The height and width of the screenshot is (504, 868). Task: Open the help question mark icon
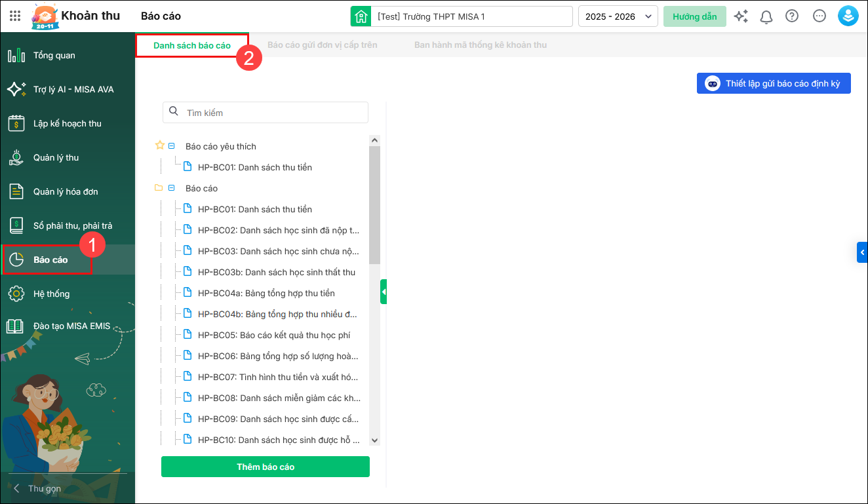coord(792,16)
